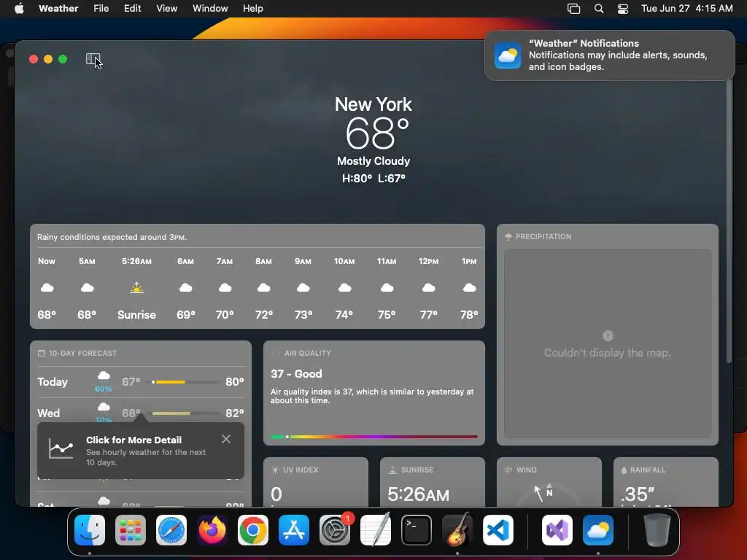Open the Air Quality card
Screen dimensions: 747x560
coord(374,393)
